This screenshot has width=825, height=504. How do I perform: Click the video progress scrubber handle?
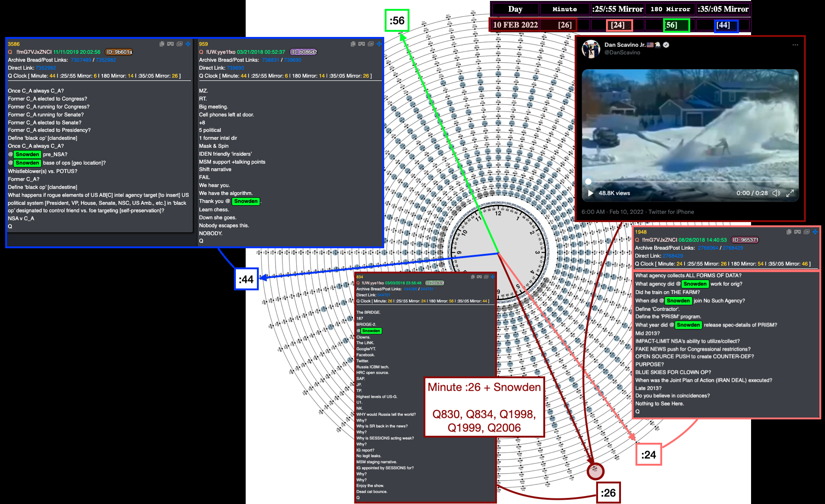588,181
